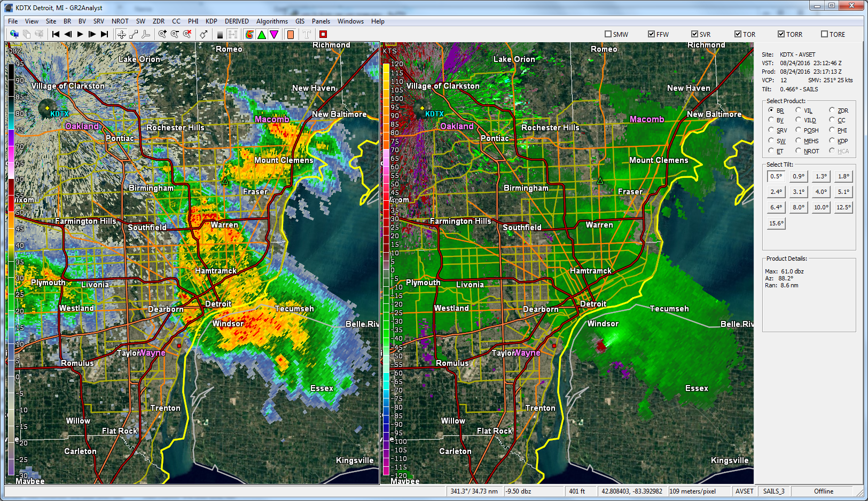Uncheck the FFW warnings checkbox
The height and width of the screenshot is (501, 868).
tap(651, 34)
